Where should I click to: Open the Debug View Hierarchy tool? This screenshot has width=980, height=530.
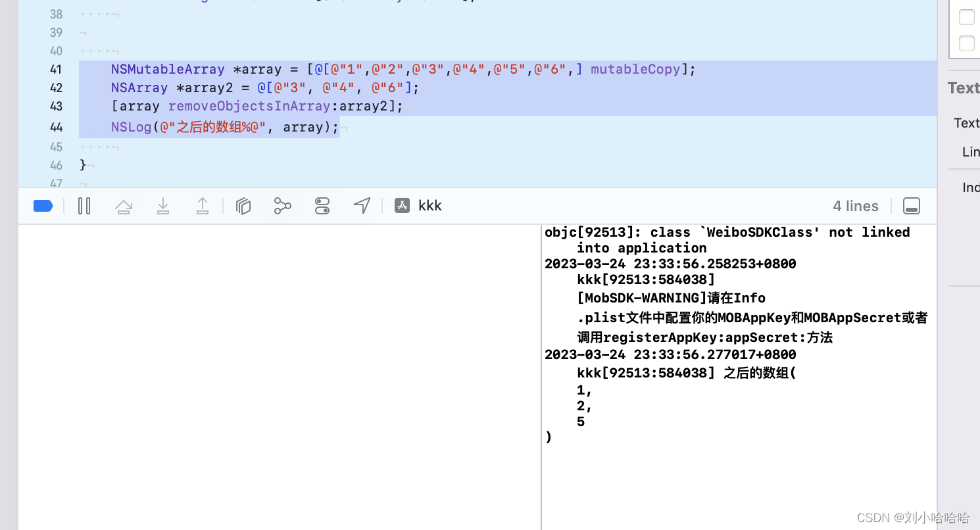point(243,206)
